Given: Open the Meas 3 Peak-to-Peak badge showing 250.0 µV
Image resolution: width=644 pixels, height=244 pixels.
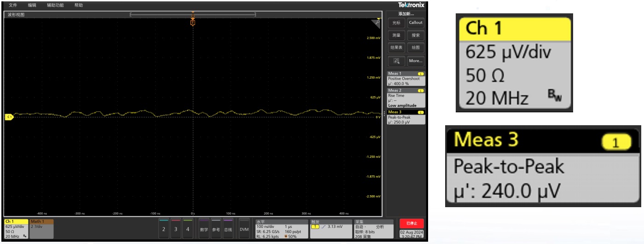Looking at the screenshot, I should [x=406, y=117].
